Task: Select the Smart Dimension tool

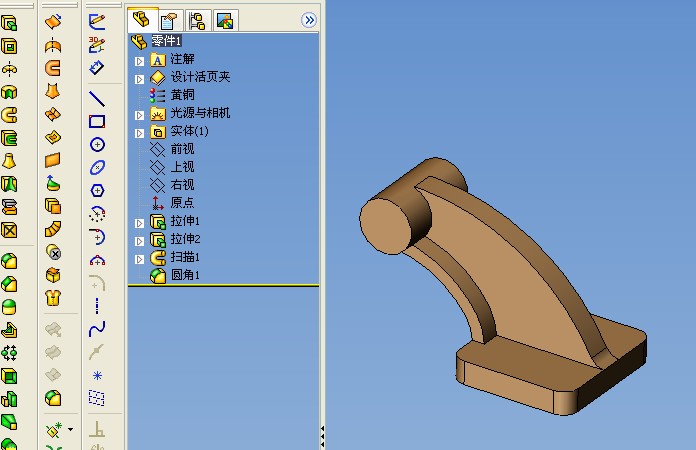Action: point(97,67)
